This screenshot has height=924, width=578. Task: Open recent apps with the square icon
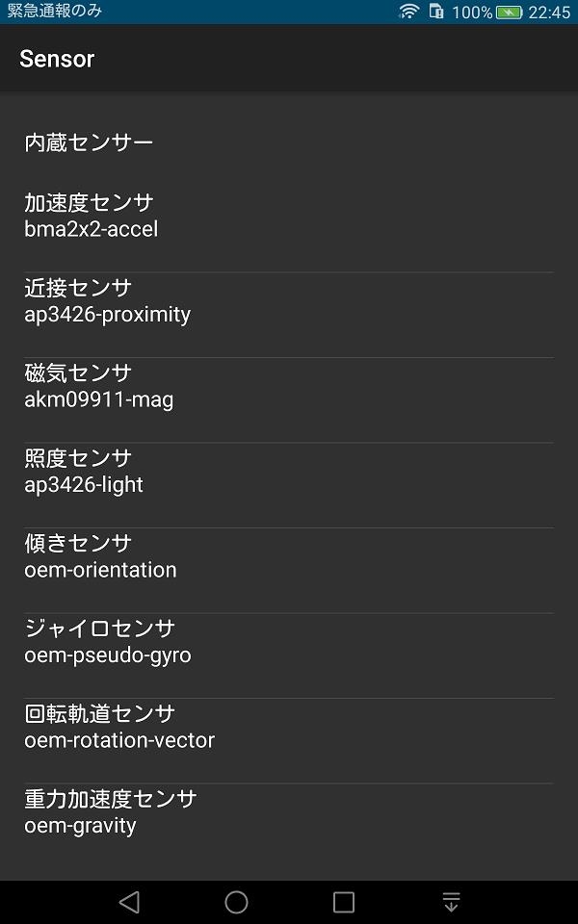point(344,902)
